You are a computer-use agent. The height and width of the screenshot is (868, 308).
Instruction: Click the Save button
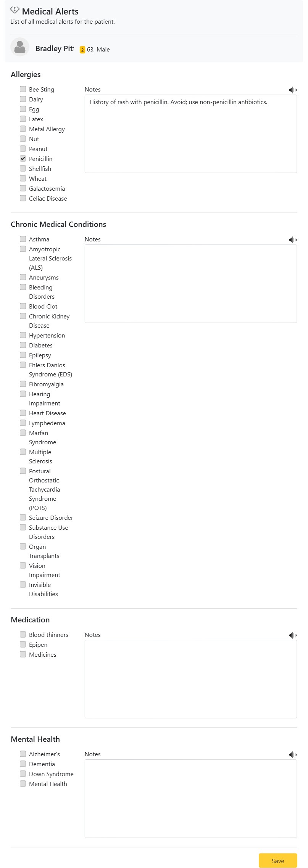point(278,861)
